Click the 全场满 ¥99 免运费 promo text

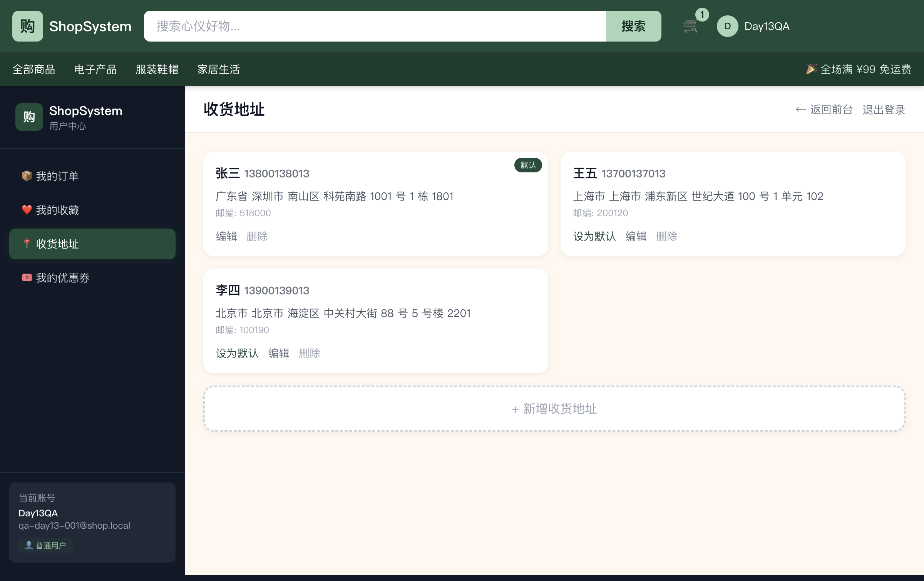859,69
